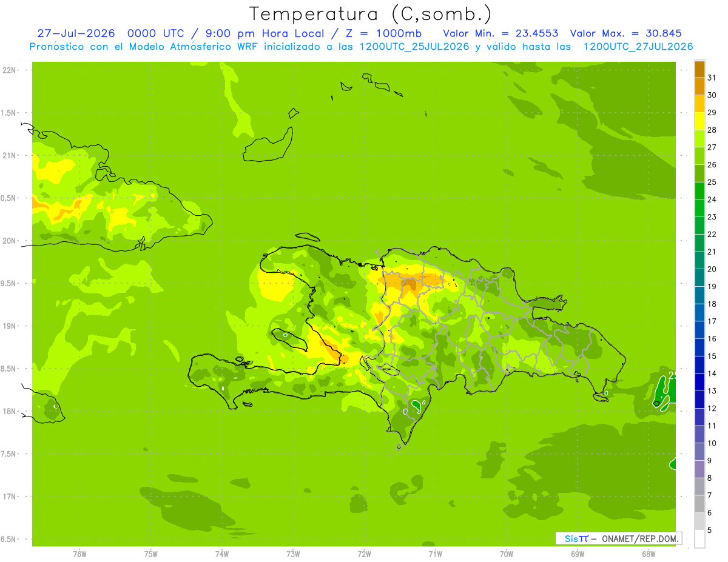Click the "20N" latitude axis label
Viewport: 728px width, 562px height.
tap(10, 241)
